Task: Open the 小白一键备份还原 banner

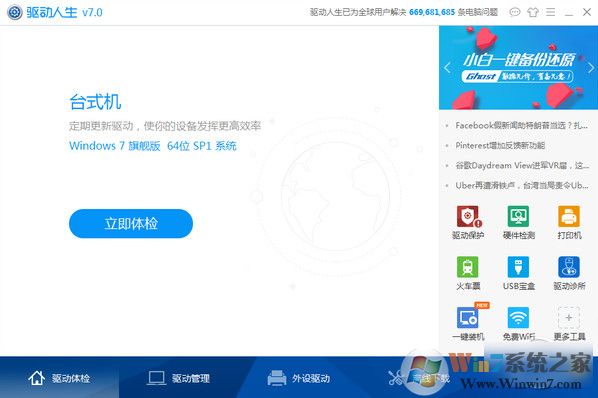Action: 519,67
